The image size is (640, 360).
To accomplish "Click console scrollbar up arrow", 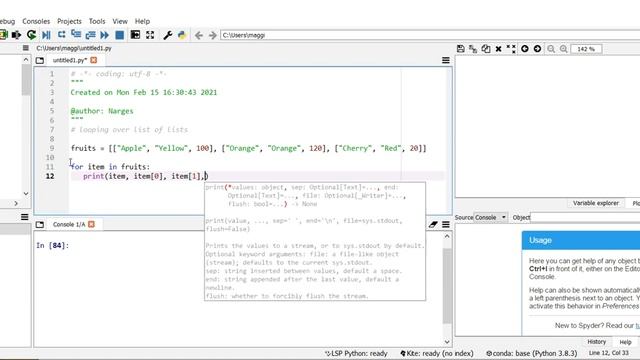I will coord(447,236).
